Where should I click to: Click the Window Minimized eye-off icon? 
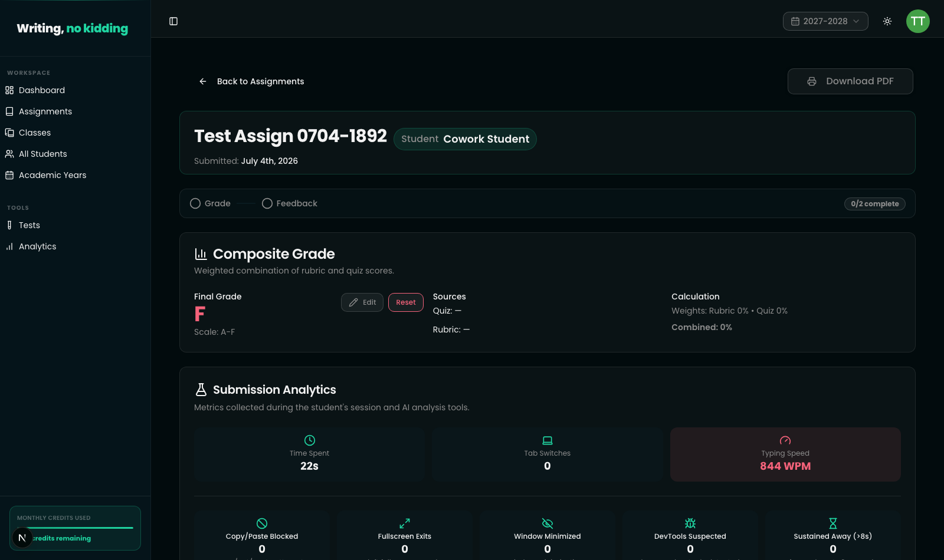click(x=548, y=523)
